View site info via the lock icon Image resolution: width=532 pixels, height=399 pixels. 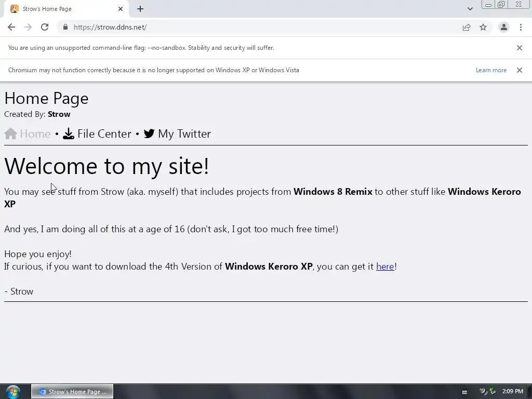65,27
